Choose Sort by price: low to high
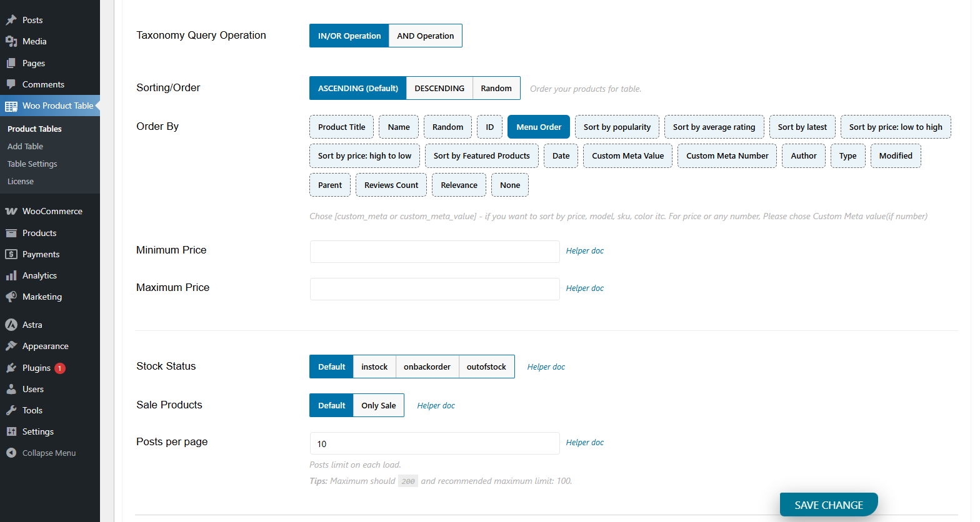This screenshot has height=522, width=980. [896, 127]
